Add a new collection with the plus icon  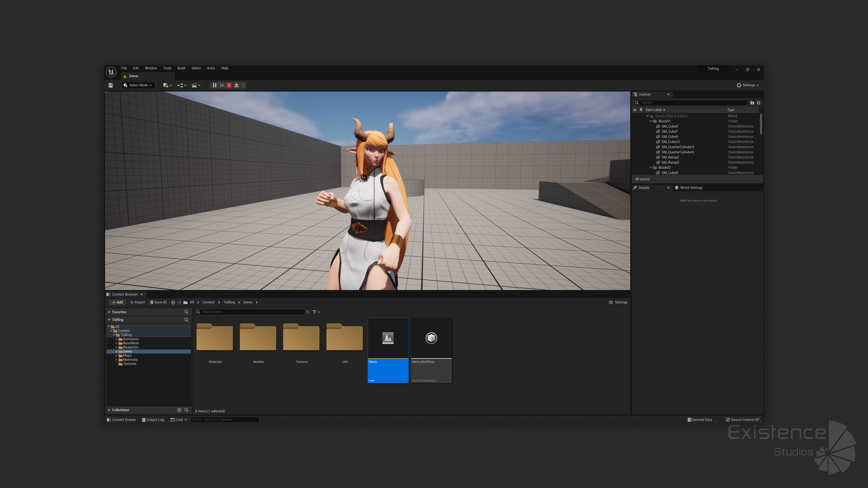(x=179, y=410)
